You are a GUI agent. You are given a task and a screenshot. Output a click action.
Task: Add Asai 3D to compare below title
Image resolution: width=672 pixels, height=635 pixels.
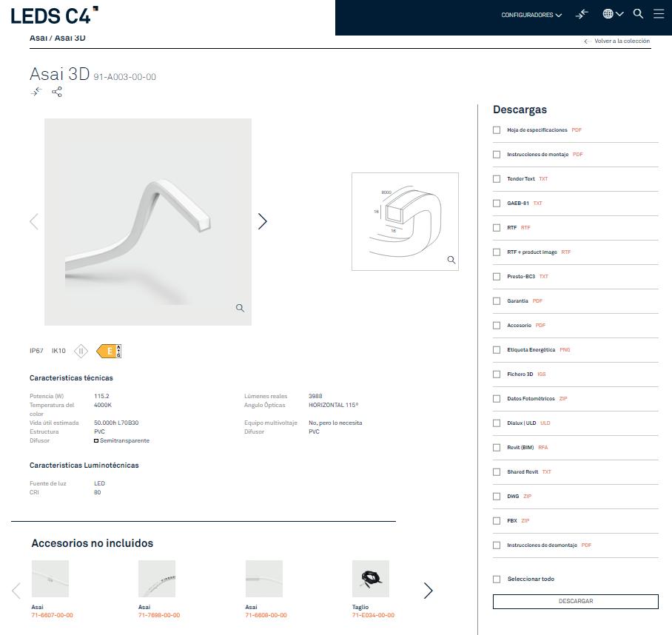tap(36, 92)
